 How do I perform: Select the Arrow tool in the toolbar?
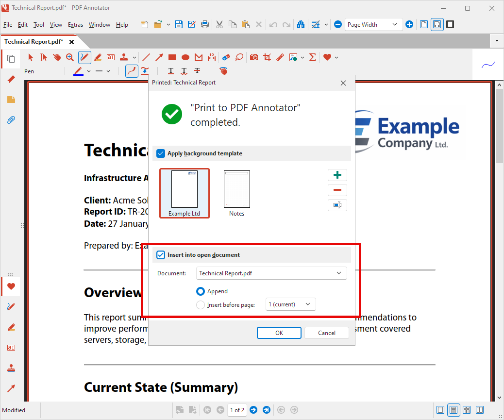(159, 57)
